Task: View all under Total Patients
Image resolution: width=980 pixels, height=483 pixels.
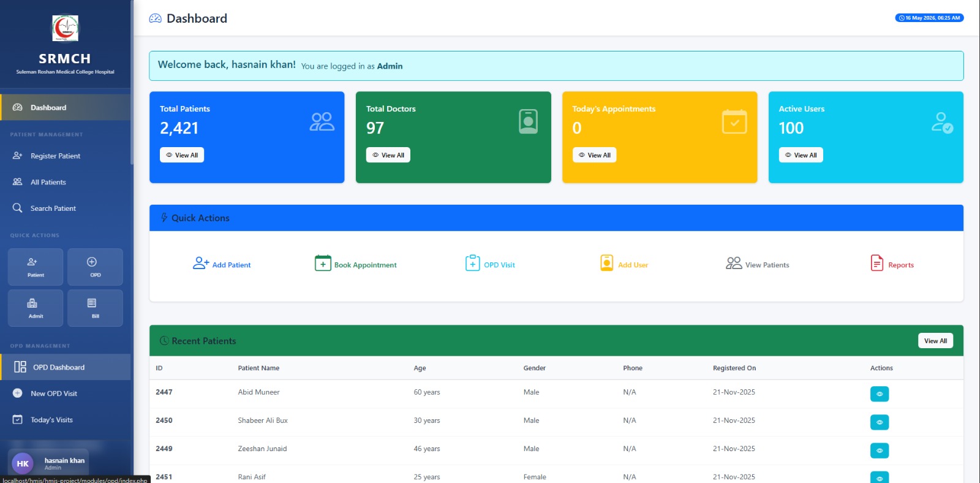Action: pyautogui.click(x=182, y=155)
